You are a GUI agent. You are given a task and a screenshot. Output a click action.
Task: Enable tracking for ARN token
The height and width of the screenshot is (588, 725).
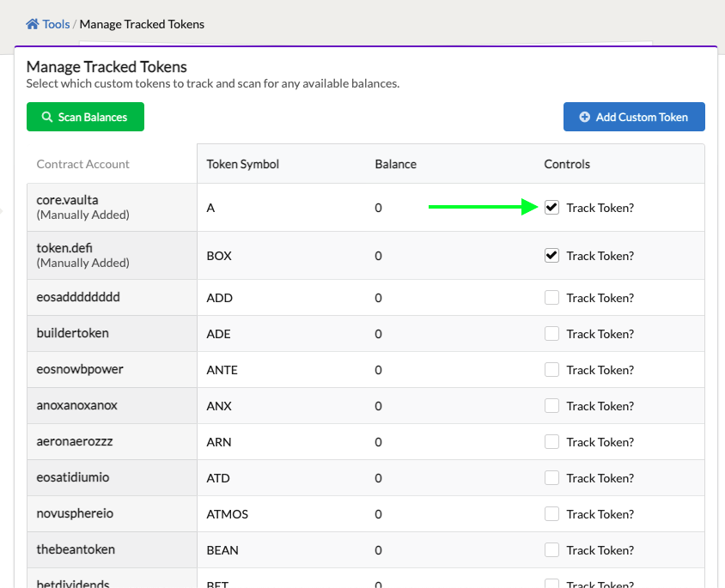pyautogui.click(x=551, y=441)
